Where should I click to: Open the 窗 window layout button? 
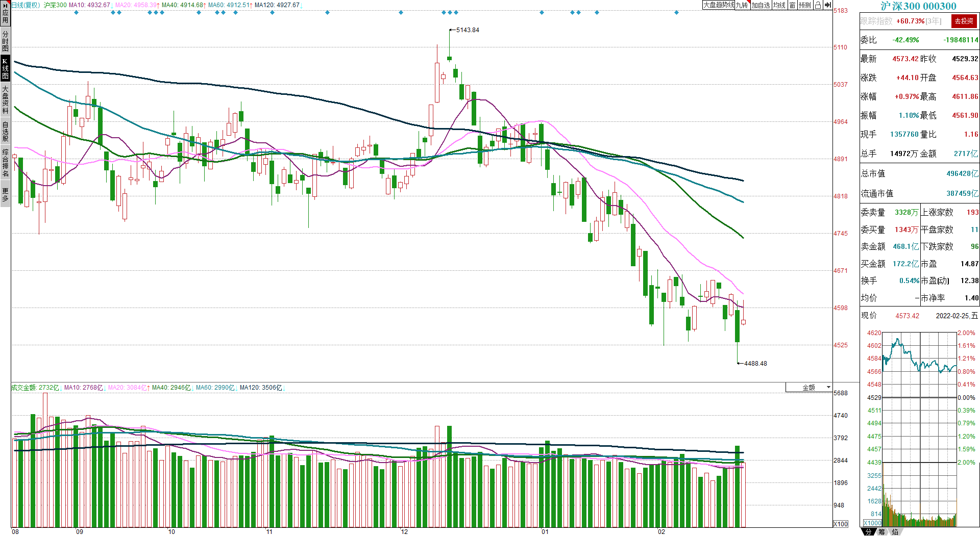point(792,5)
